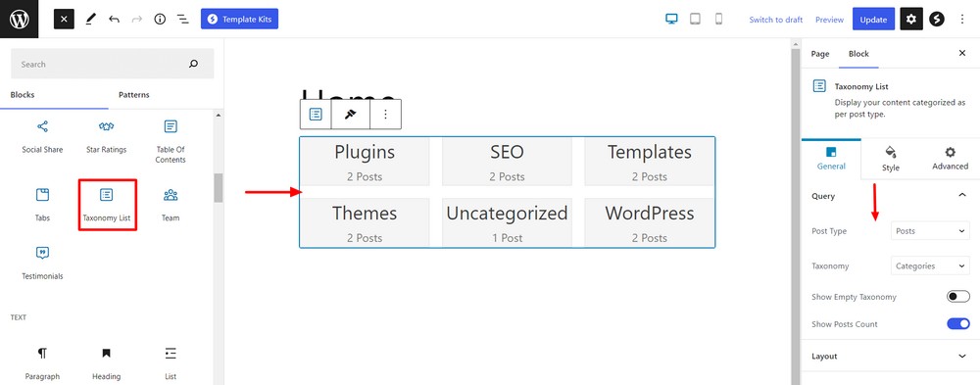980x385 pixels.
Task: Click the Switch to draft link
Action: tap(775, 20)
